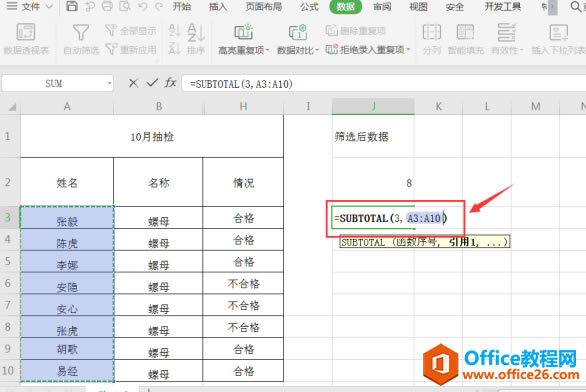Click the SUBTOTAL formula cell J3
Viewport: 586px width, 392px height.
pos(373,217)
